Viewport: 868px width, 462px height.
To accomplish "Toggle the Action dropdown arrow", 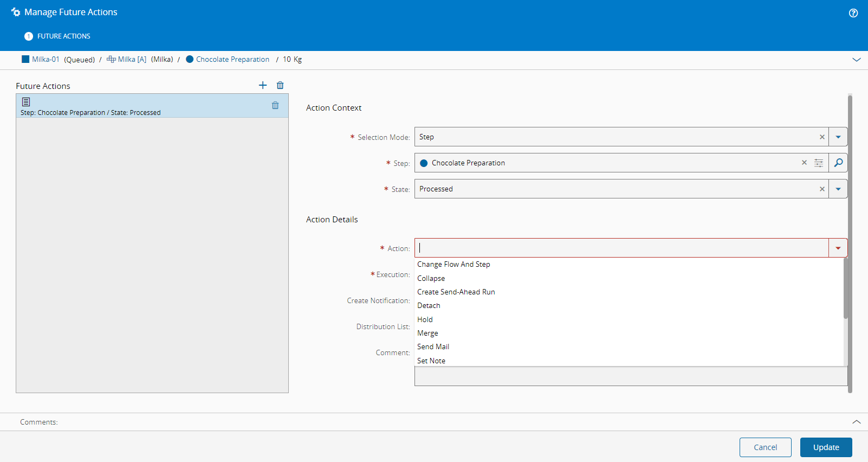I will pos(838,248).
